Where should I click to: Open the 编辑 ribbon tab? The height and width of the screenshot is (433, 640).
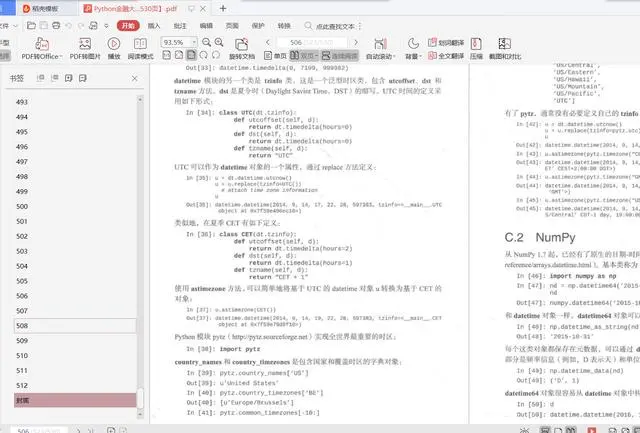click(x=206, y=26)
